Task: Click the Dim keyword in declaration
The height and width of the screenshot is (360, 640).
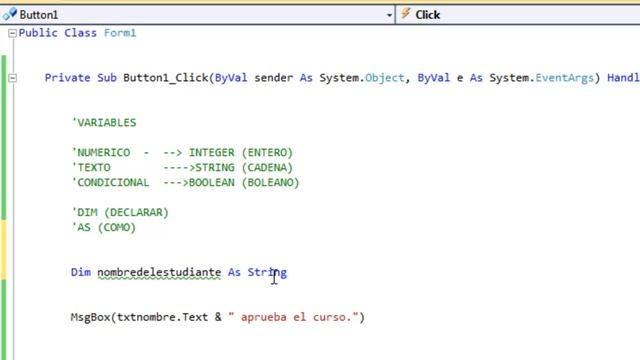Action: coord(81,272)
